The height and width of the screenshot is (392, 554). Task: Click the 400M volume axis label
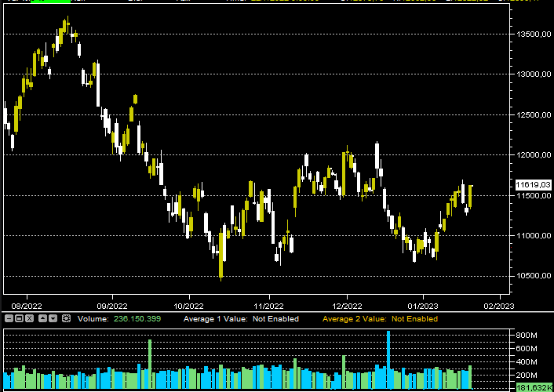(527, 362)
